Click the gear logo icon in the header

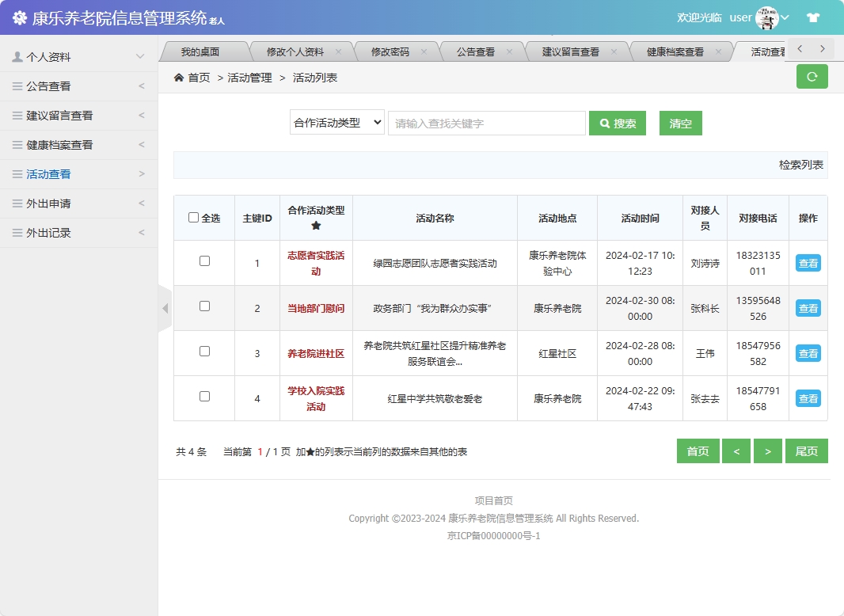click(x=19, y=17)
